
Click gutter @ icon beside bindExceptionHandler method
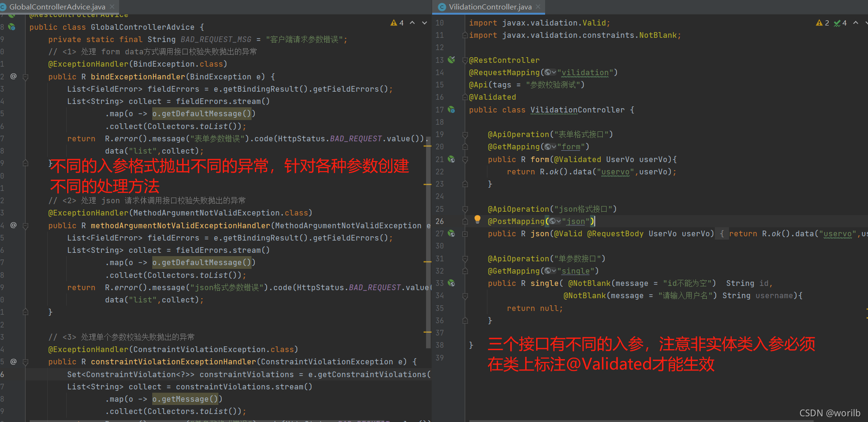pos(13,76)
